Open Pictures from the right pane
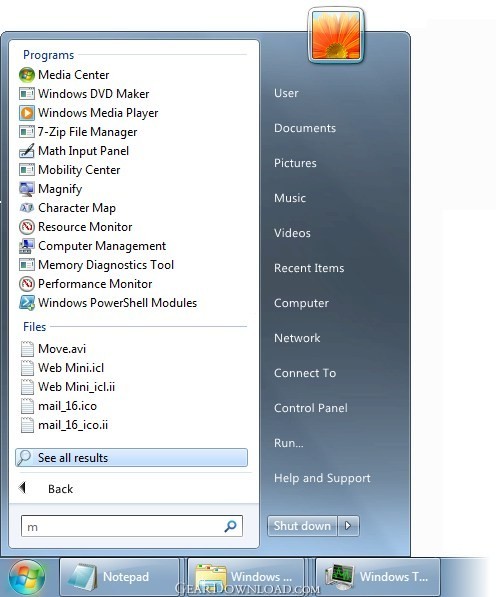The width and height of the screenshot is (496, 597). click(x=295, y=163)
